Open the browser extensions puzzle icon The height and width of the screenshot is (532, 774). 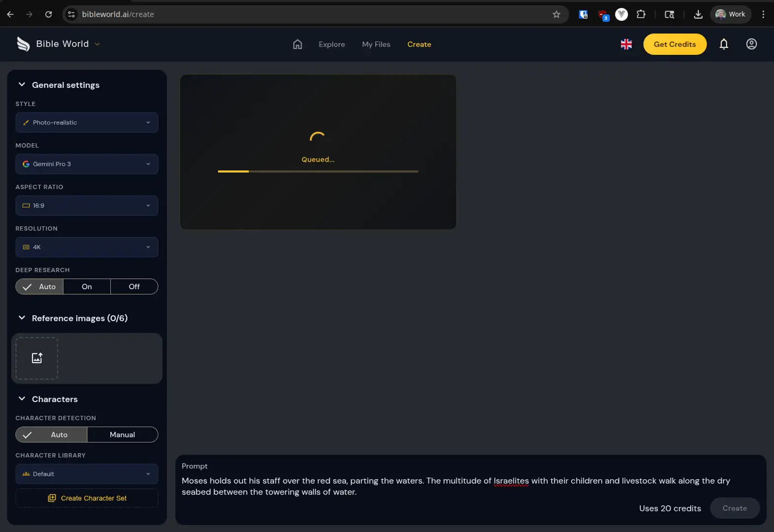[x=640, y=14]
